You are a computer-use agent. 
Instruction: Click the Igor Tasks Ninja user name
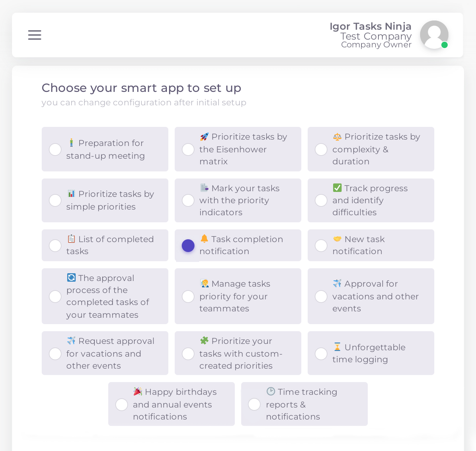tap(370, 27)
